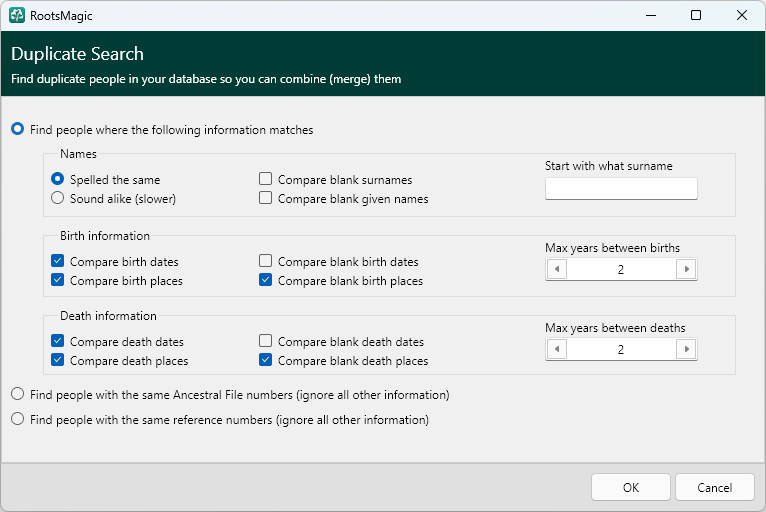Decrease Max years between births value
The image size is (766, 512).
[557, 269]
